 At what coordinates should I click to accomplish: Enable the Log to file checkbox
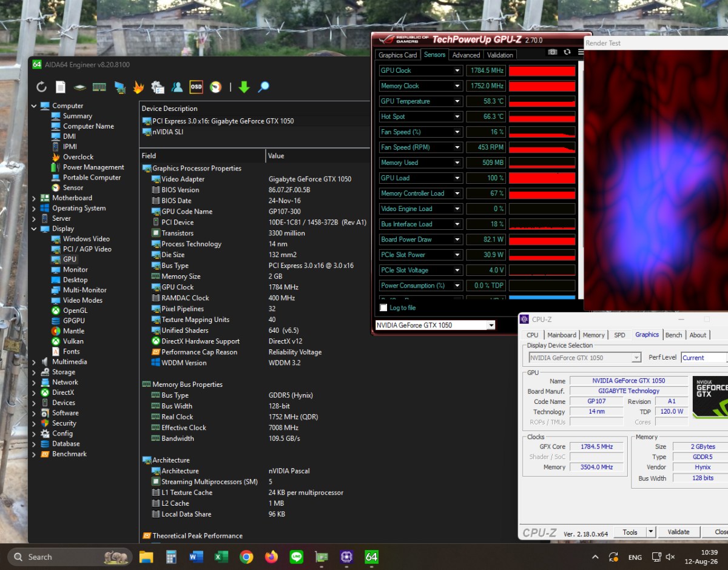point(383,308)
